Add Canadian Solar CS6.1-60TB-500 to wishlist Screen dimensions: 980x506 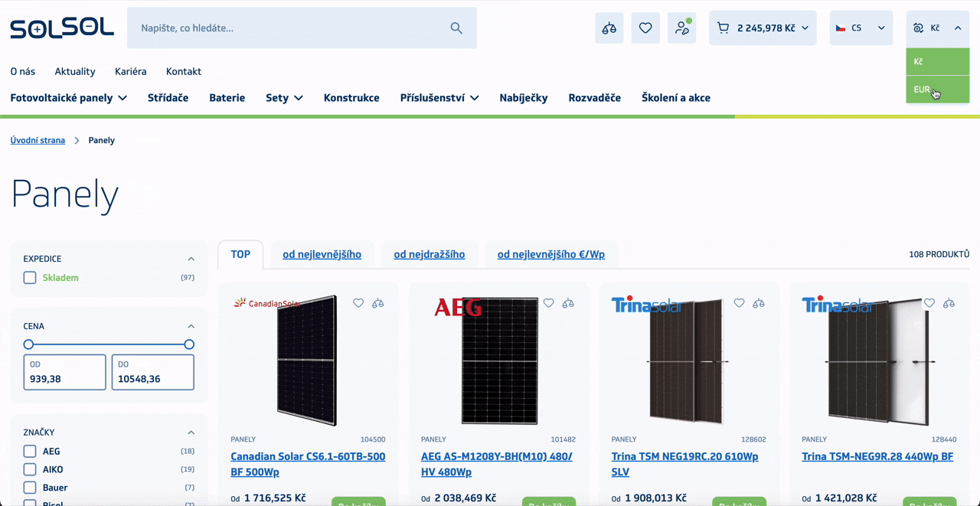[x=358, y=303]
